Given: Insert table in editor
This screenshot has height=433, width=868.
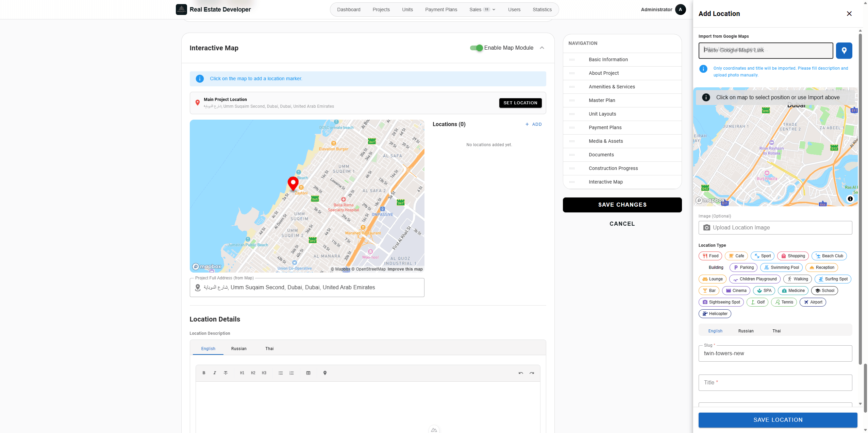Looking at the screenshot, I should tap(308, 373).
